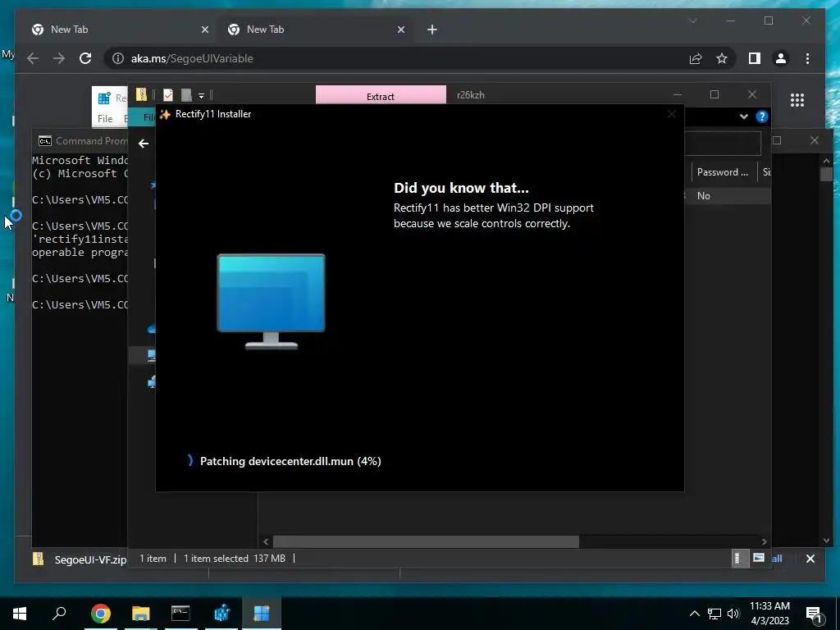This screenshot has height=630, width=840.
Task: Close the Chrome downloads bar
Action: pos(810,559)
